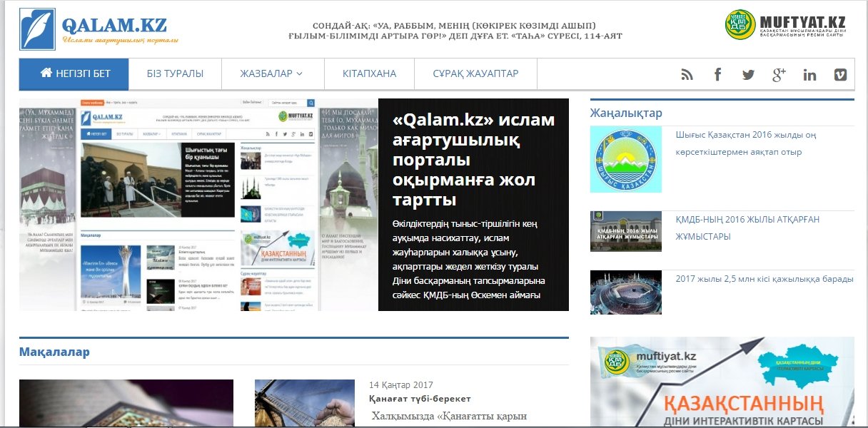868x428 pixels.
Task: Open the featured portal screenshot image
Action: [198, 205]
